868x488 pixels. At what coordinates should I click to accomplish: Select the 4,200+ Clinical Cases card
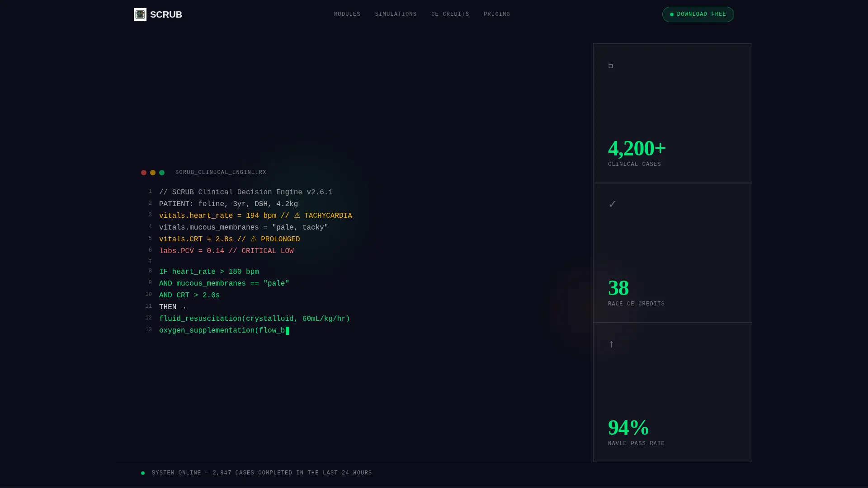(x=673, y=113)
